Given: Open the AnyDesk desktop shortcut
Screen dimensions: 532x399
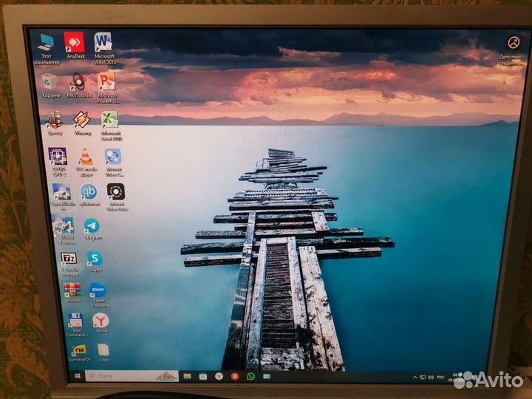Looking at the screenshot, I should (x=75, y=41).
